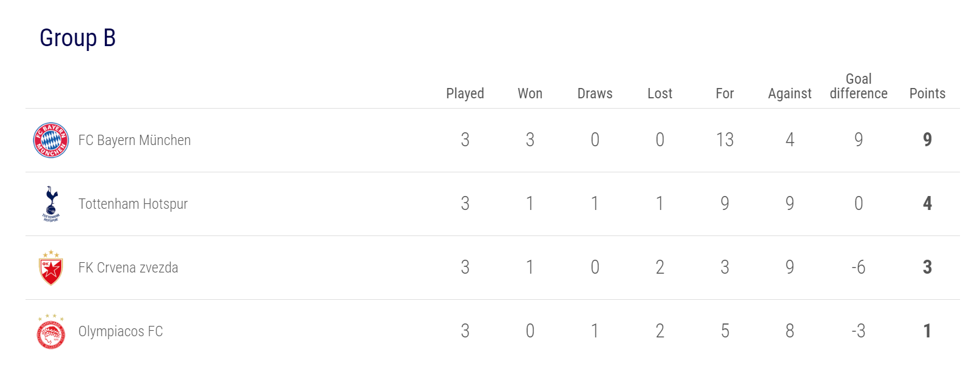
Task: Click the Olympiacos FC club badge
Action: pos(51,331)
